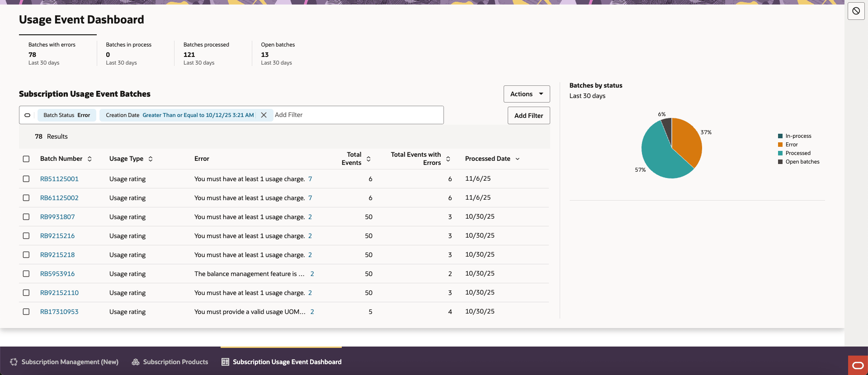The height and width of the screenshot is (375, 868).
Task: Click the filter search icon in filter bar
Action: point(27,115)
